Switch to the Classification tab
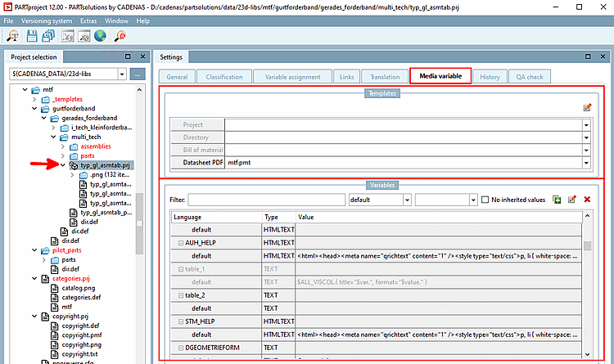The width and height of the screenshot is (614, 364). 223,77
